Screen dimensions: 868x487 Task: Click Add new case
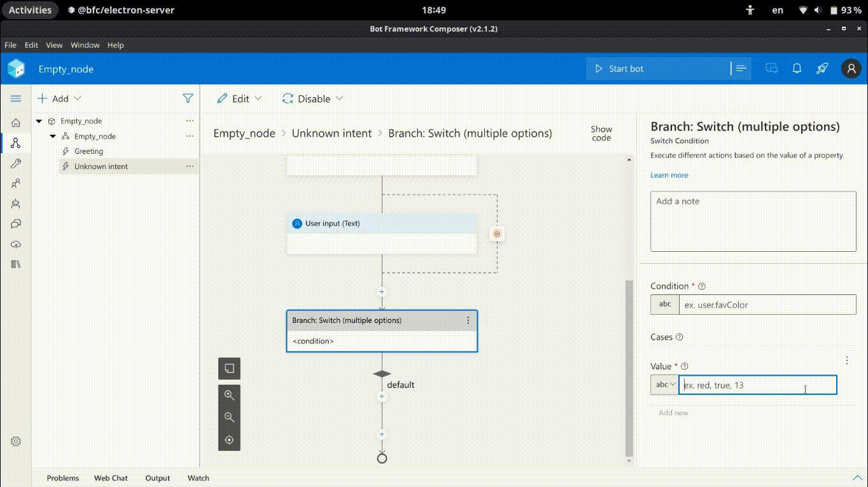click(673, 413)
